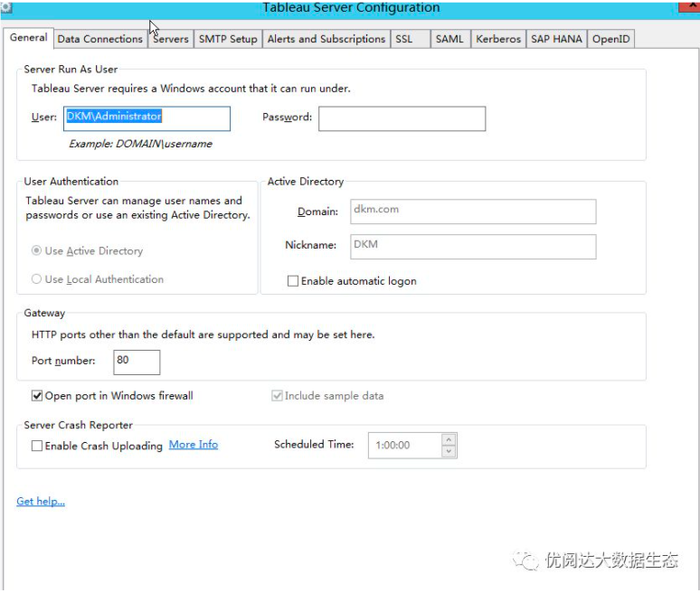
Task: Go to the SMTP Setup tab
Action: point(228,39)
